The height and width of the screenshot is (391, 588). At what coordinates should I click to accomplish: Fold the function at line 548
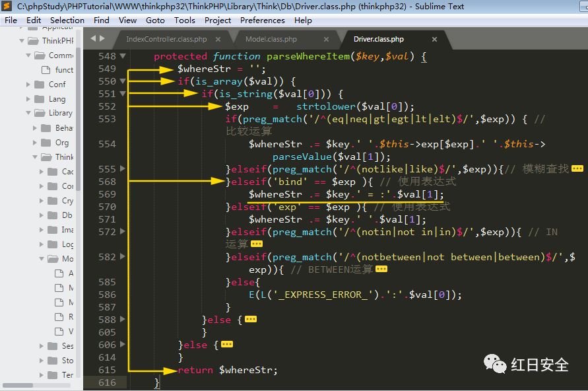click(x=123, y=56)
